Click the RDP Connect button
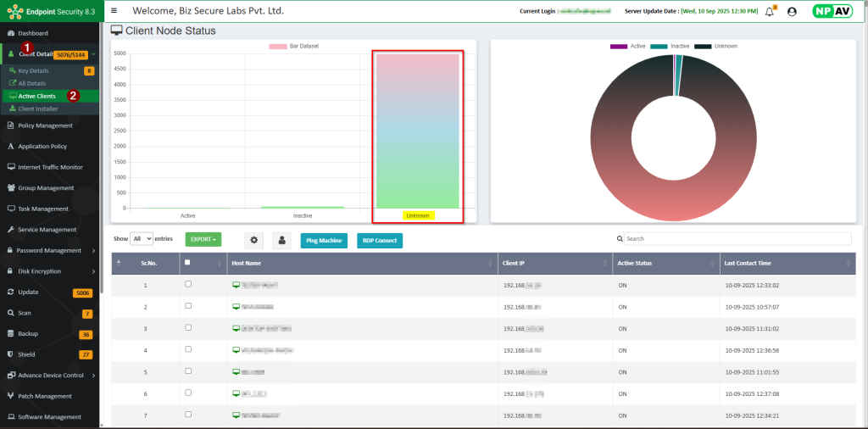This screenshot has height=429, width=868. click(x=379, y=240)
